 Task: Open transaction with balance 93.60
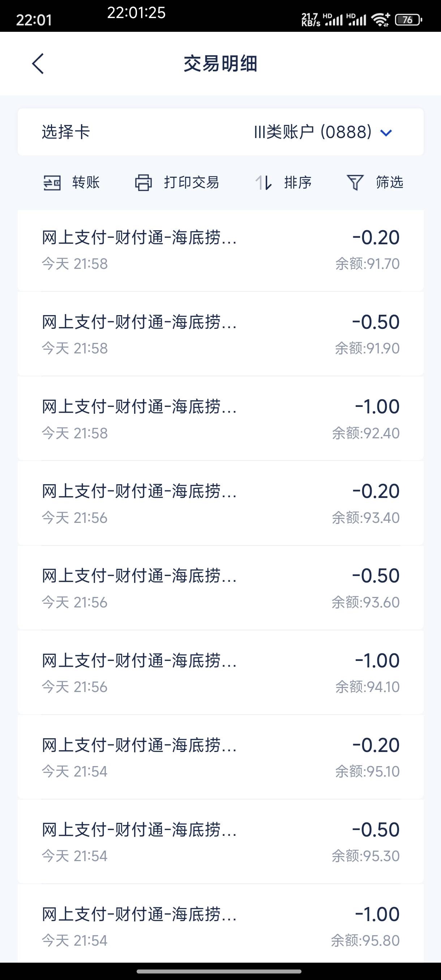[x=221, y=588]
